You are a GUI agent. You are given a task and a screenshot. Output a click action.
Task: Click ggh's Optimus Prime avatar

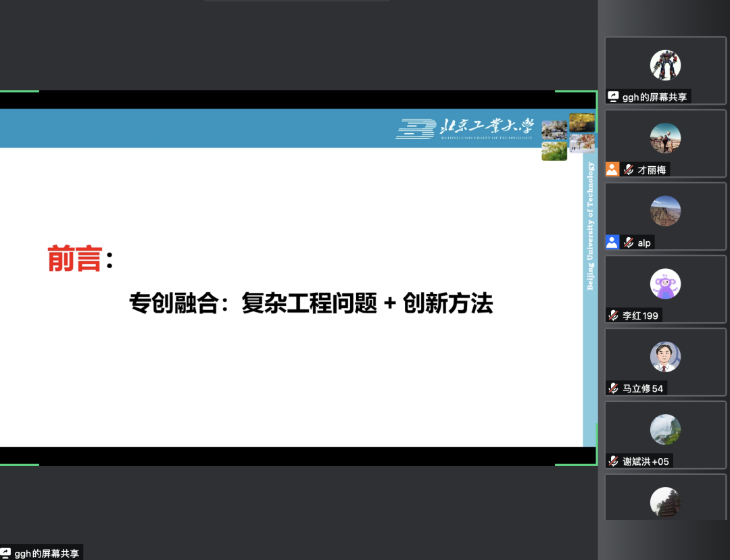pos(665,65)
